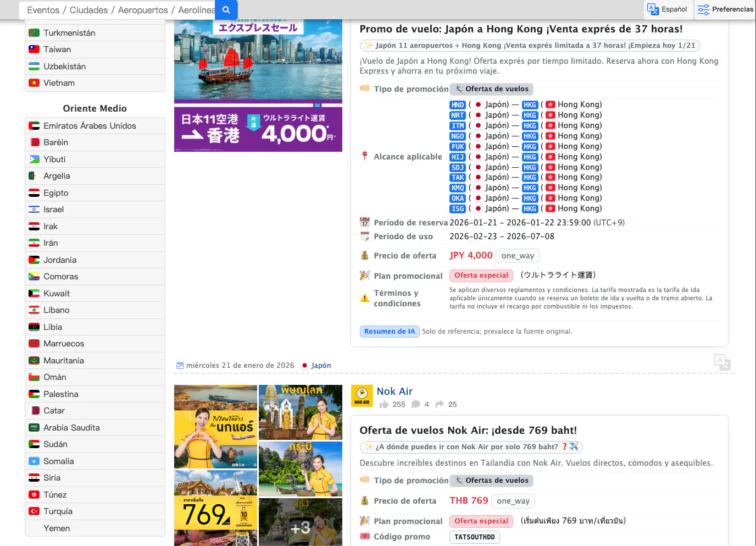Click the THB 769 offer price
756x546 pixels.
[x=469, y=501]
